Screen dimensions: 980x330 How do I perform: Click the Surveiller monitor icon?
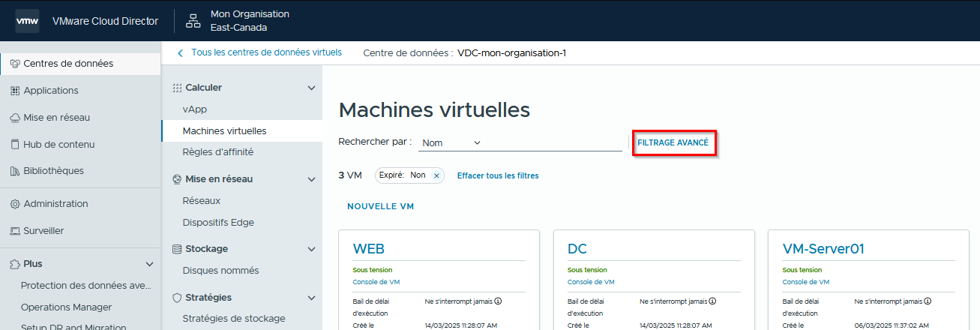point(15,231)
